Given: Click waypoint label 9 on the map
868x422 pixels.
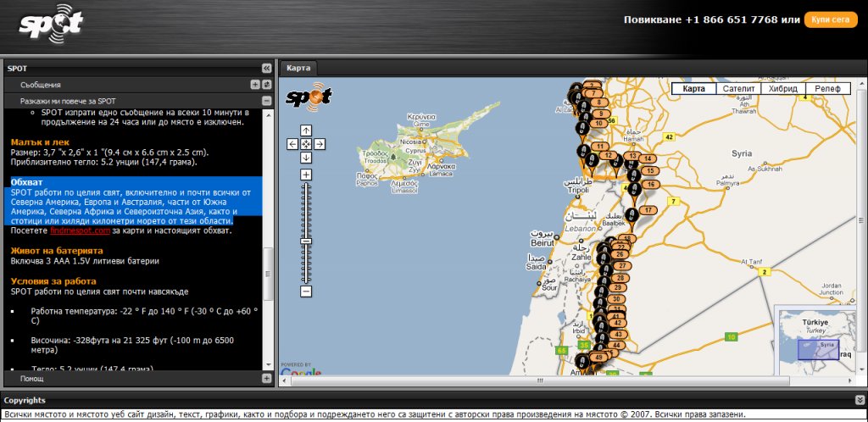Looking at the screenshot, I should tap(601, 114).
